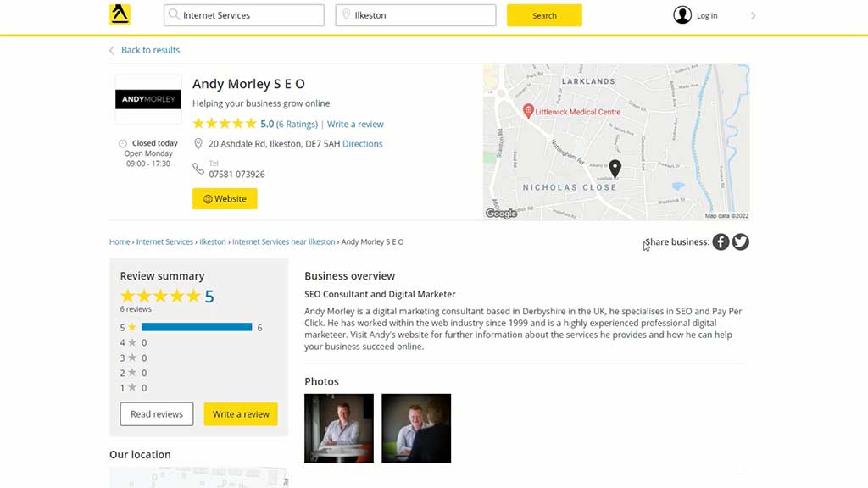
Task: Open Internet Services near Ilkeston breadcrumb
Action: click(x=283, y=242)
